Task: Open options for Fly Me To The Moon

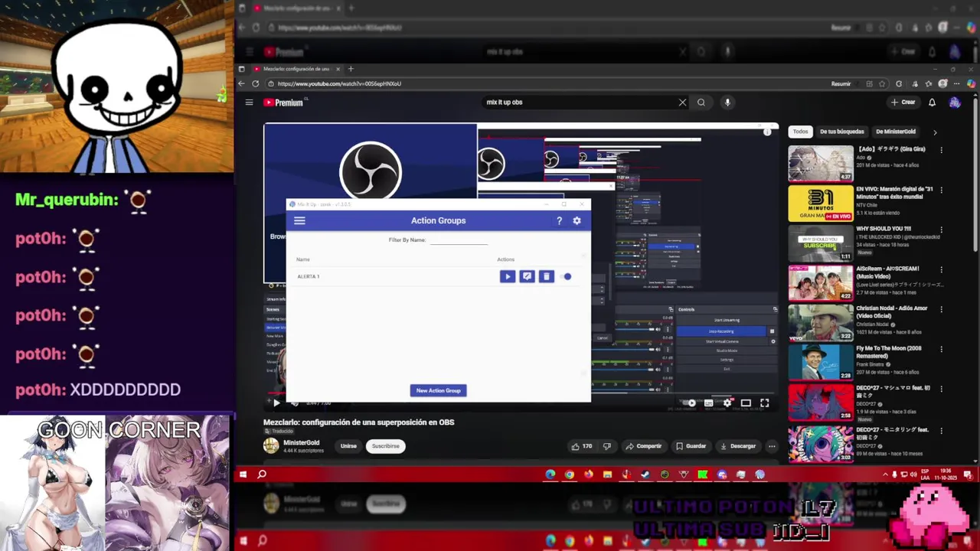Action: click(x=941, y=349)
